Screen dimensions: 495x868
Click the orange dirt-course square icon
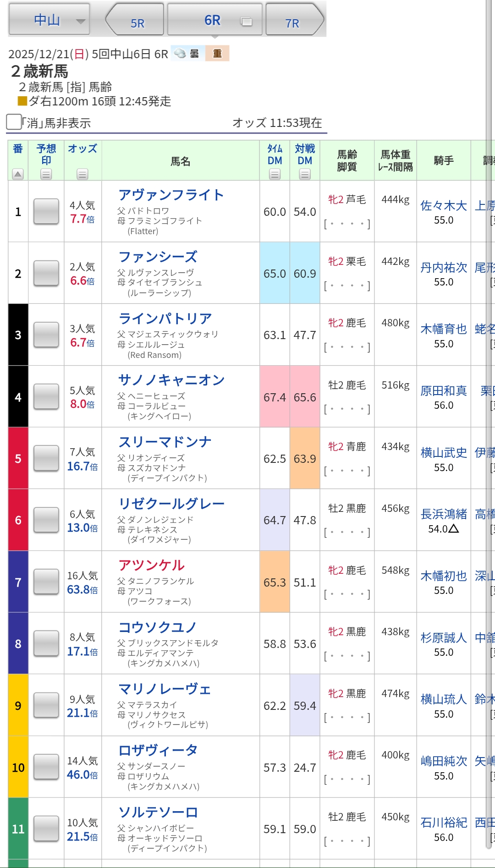coord(22,101)
